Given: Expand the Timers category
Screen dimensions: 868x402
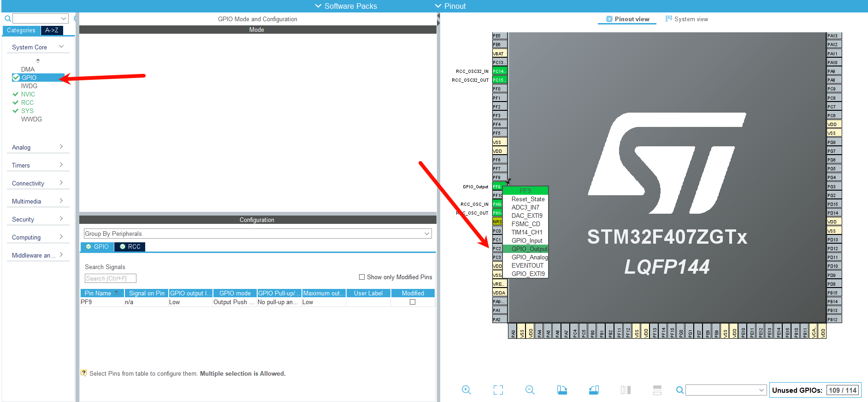Looking at the screenshot, I should point(38,165).
